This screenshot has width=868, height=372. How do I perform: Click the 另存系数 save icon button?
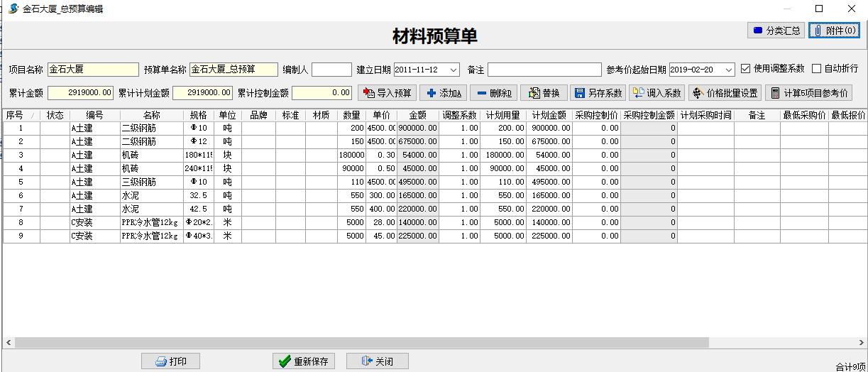(x=598, y=93)
